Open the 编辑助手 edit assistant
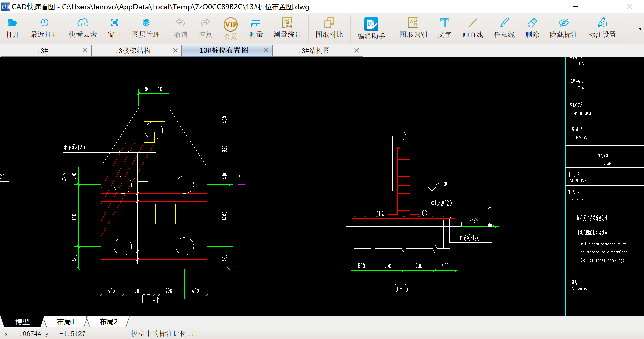The image size is (644, 339). (x=371, y=29)
